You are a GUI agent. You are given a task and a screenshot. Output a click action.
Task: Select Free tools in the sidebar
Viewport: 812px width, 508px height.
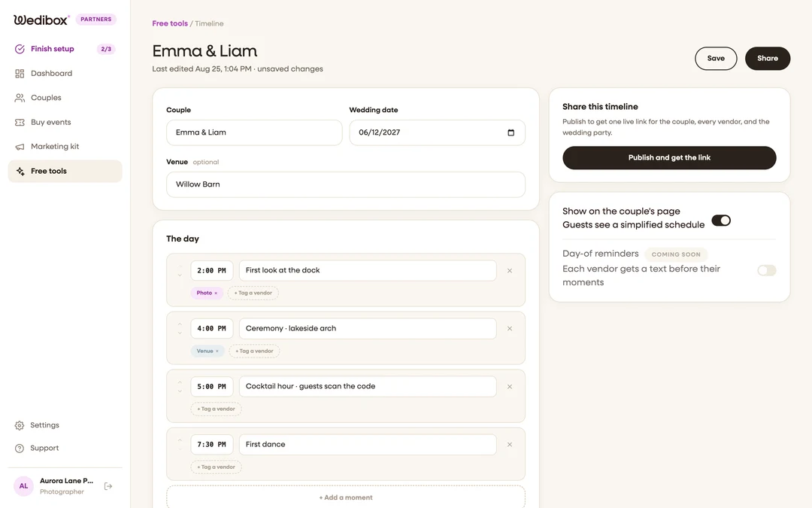tap(65, 171)
